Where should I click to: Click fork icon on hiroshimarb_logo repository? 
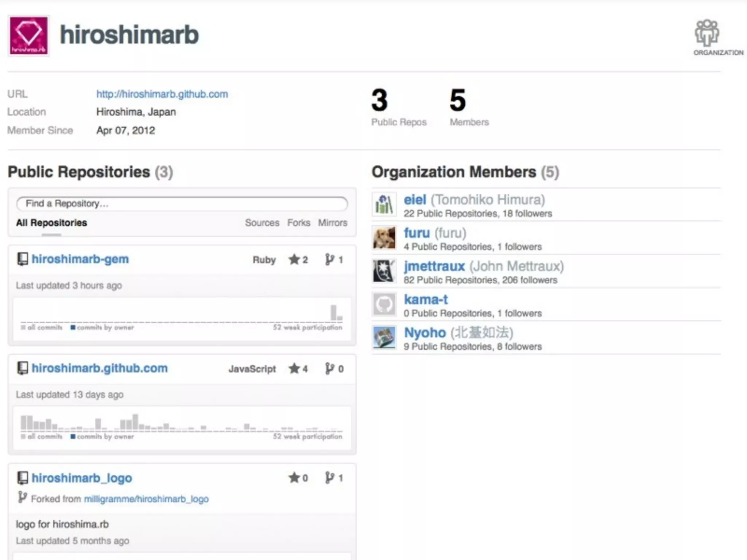329,478
